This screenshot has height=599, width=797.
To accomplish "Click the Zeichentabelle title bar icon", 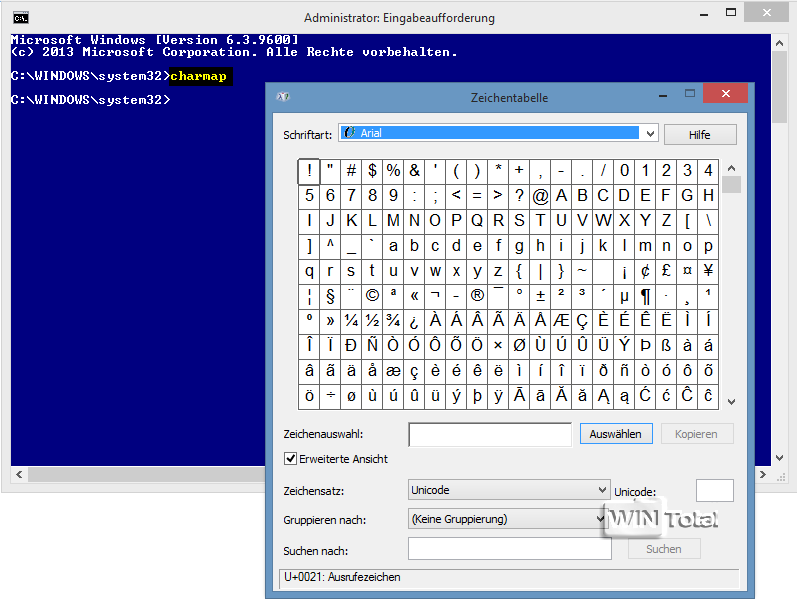I will coord(284,98).
